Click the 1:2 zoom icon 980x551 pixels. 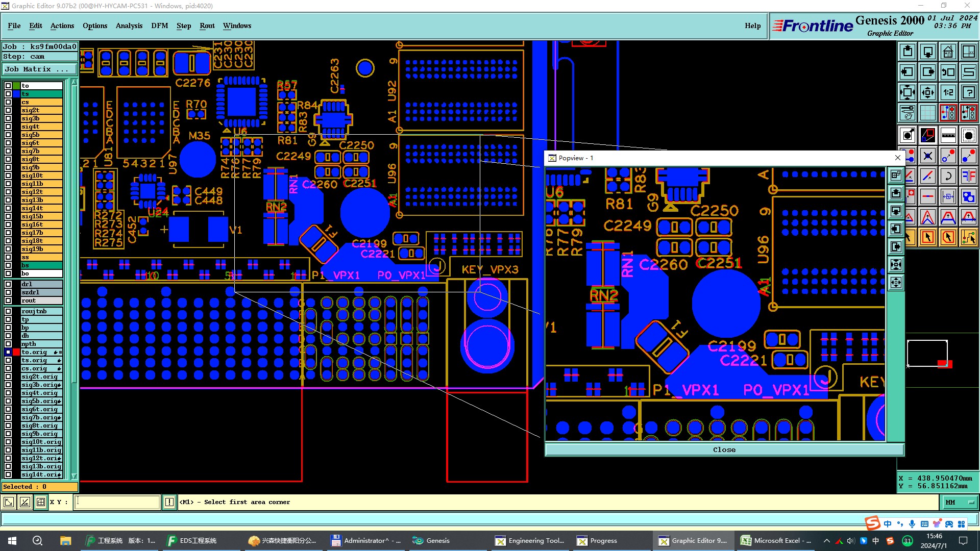pyautogui.click(x=948, y=92)
